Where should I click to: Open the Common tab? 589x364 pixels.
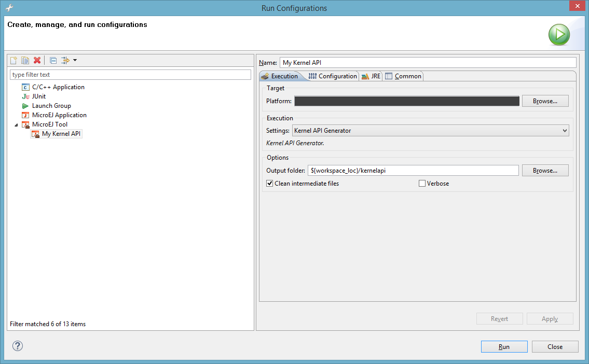point(403,76)
